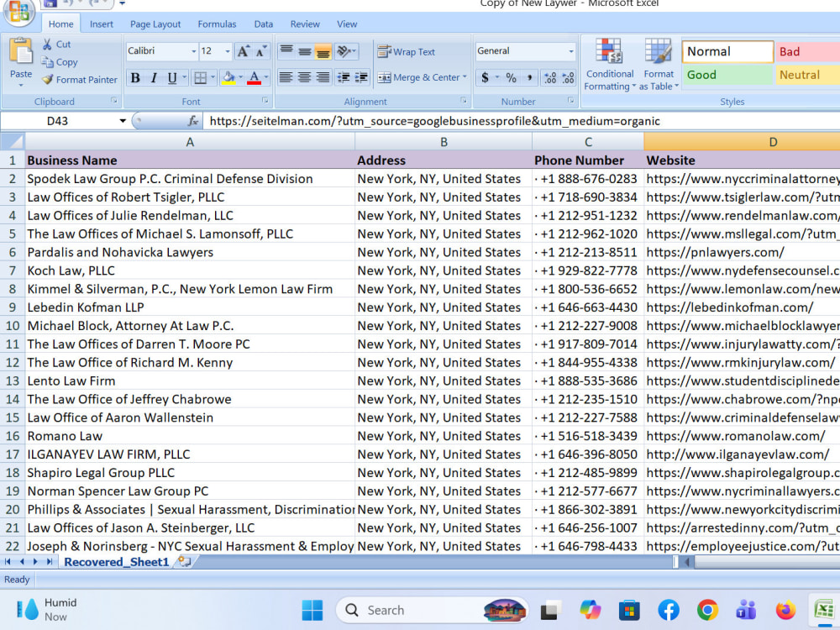Apply the Good cell style
Image resolution: width=840 pixels, height=630 pixels.
[727, 75]
